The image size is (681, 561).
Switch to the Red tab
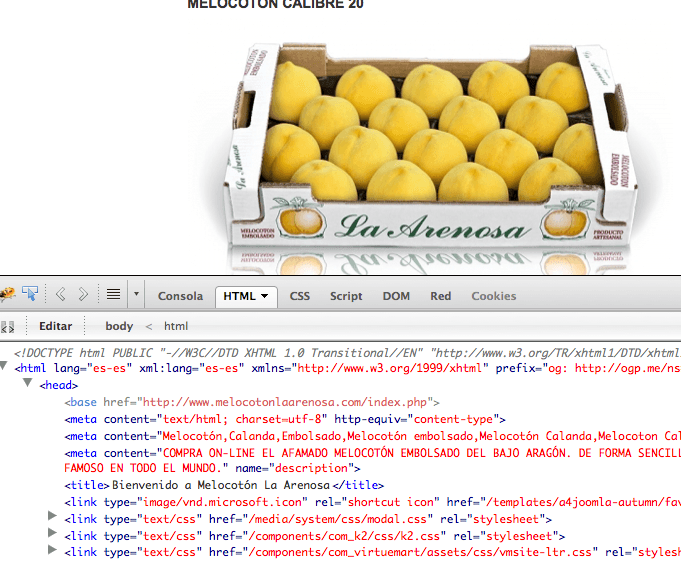coord(440,296)
